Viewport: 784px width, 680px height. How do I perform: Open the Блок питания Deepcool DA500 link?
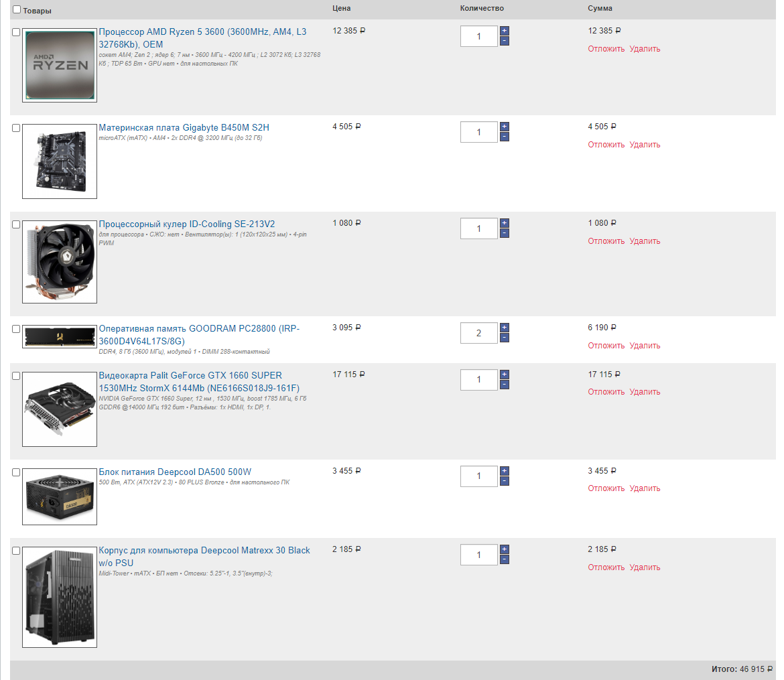(x=175, y=472)
